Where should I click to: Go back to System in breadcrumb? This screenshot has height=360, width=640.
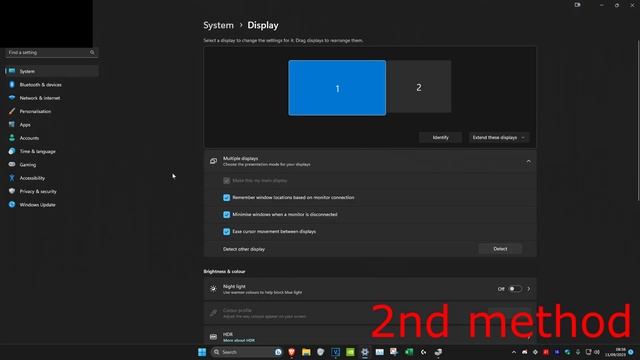[219, 25]
